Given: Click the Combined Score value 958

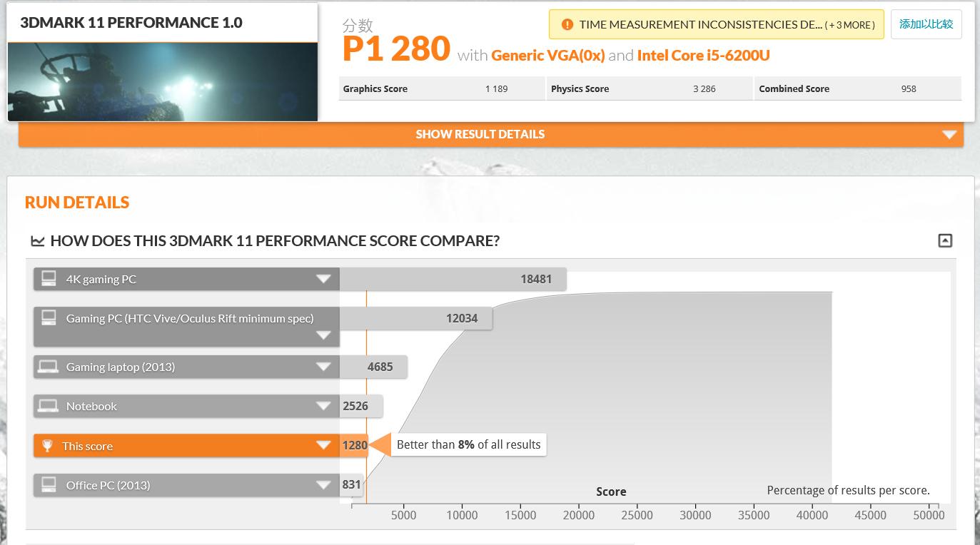Looking at the screenshot, I should [909, 89].
